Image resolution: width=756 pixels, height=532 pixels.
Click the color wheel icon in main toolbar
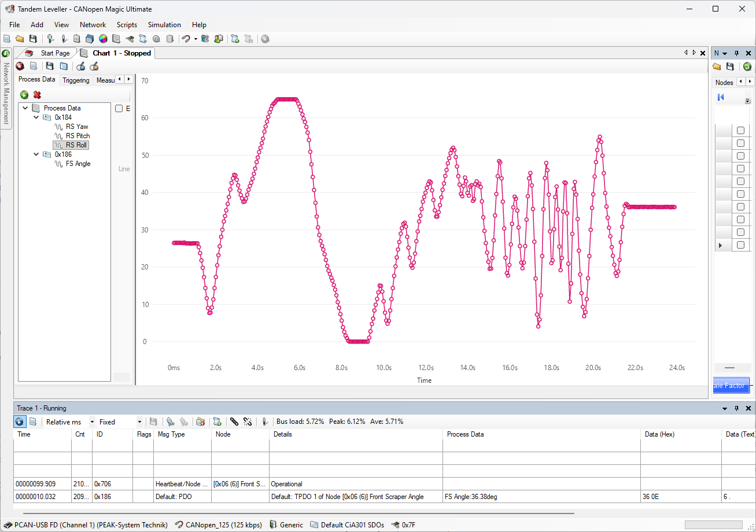tap(103, 39)
